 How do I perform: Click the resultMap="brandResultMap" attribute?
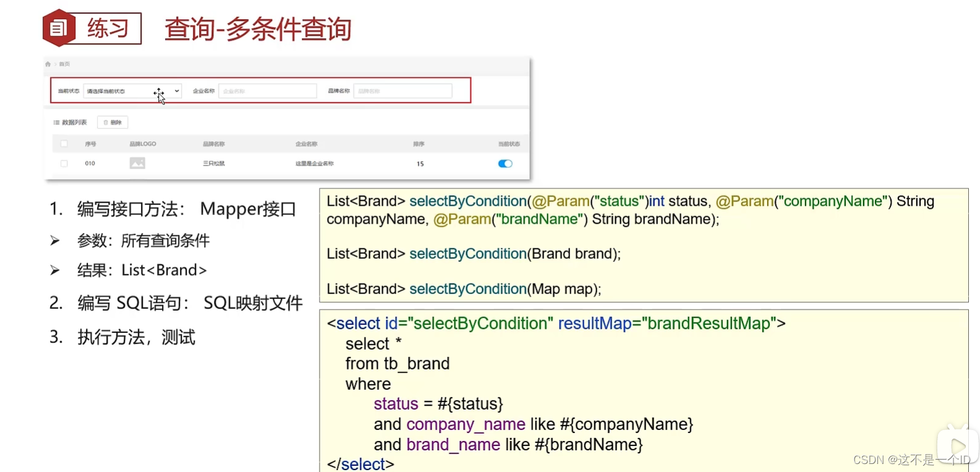(x=667, y=323)
